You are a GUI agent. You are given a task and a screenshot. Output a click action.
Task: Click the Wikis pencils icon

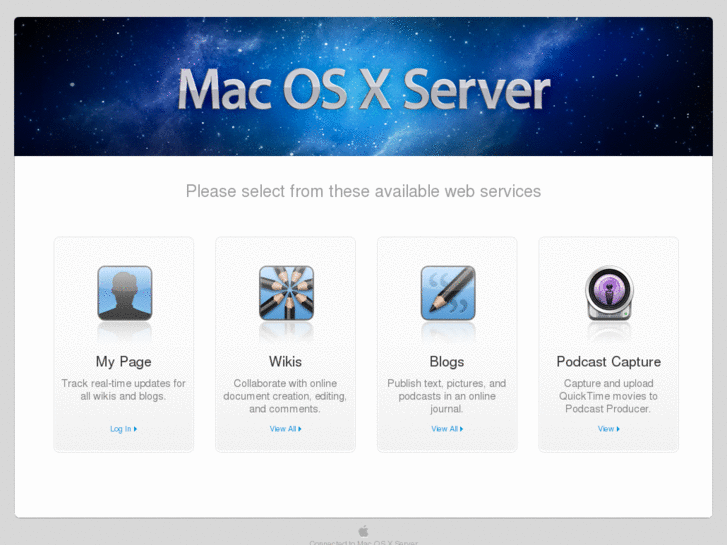pyautogui.click(x=286, y=293)
